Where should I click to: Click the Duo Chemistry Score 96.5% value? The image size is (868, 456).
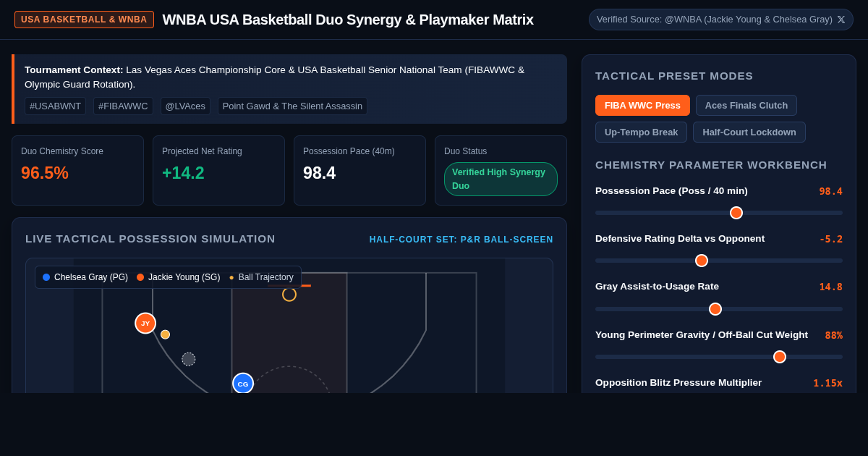pyautogui.click(x=45, y=173)
